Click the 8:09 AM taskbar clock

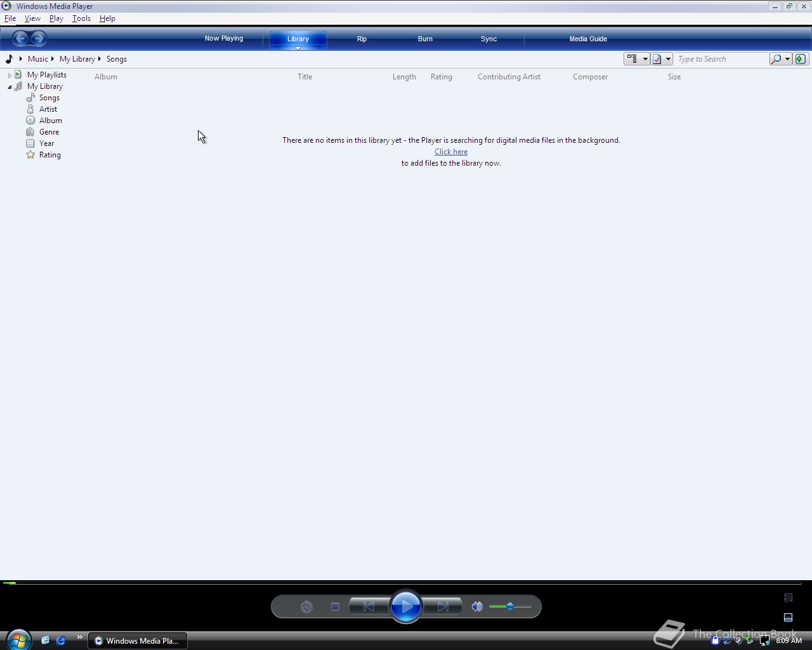pyautogui.click(x=789, y=640)
